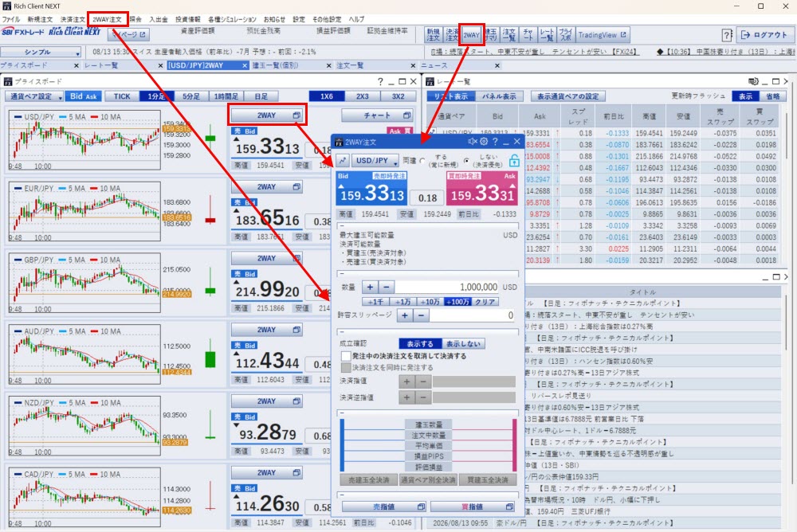Click the クリア quantity button

(485, 302)
